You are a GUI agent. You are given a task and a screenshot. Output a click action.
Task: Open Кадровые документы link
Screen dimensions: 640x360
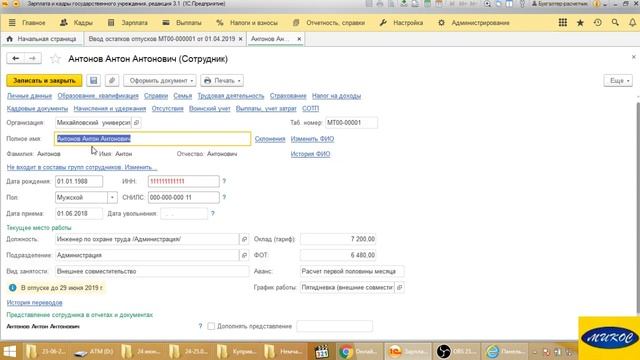point(37,109)
